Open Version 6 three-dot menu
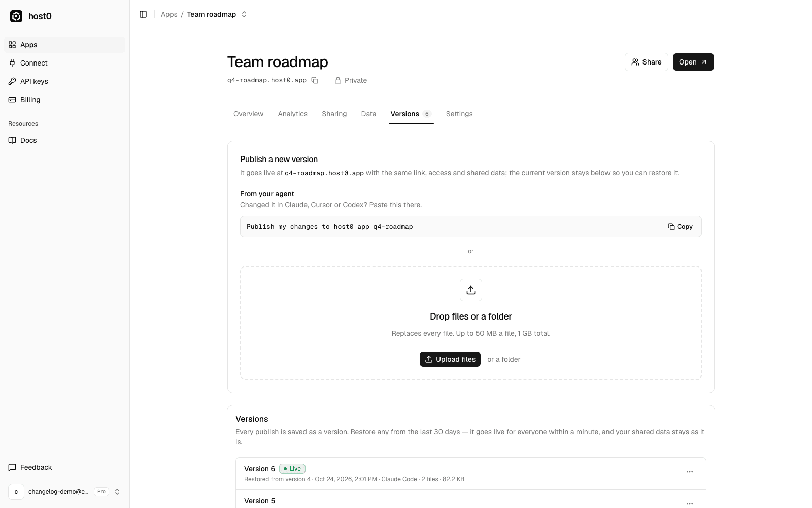 tap(690, 472)
